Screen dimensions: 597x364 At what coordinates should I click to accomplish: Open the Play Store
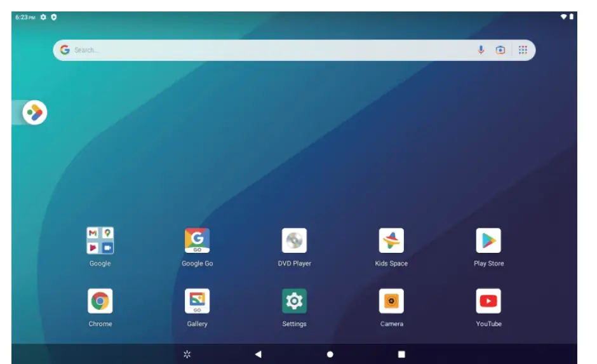pyautogui.click(x=488, y=241)
